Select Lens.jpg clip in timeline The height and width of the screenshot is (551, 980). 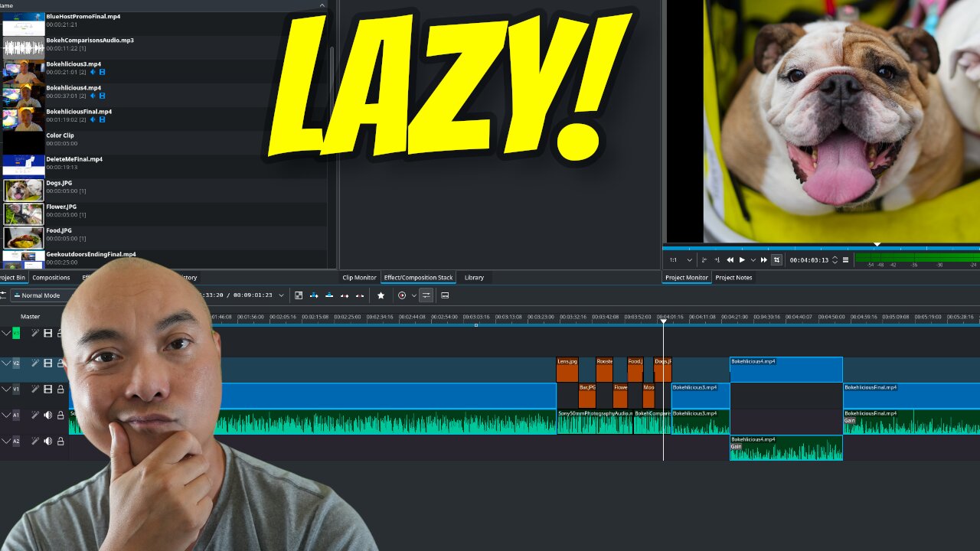click(x=567, y=370)
